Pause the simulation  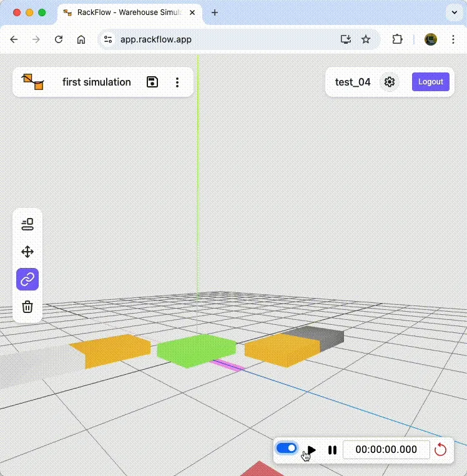tap(332, 450)
